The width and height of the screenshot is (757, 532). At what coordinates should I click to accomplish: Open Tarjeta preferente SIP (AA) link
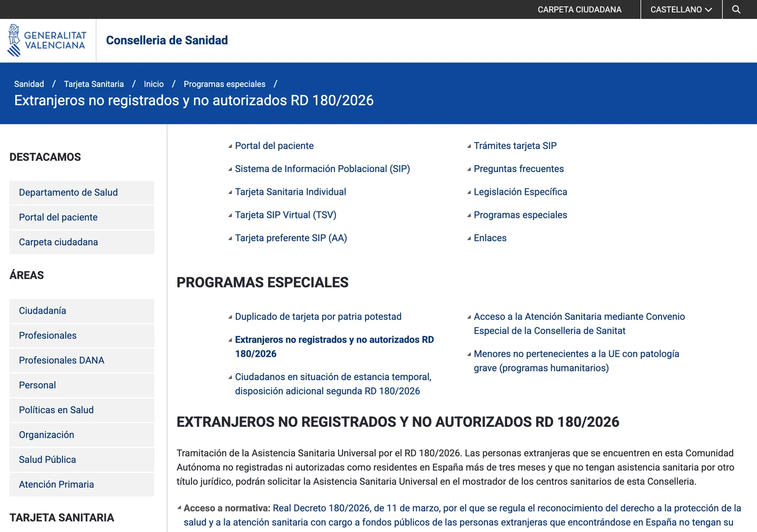(291, 238)
